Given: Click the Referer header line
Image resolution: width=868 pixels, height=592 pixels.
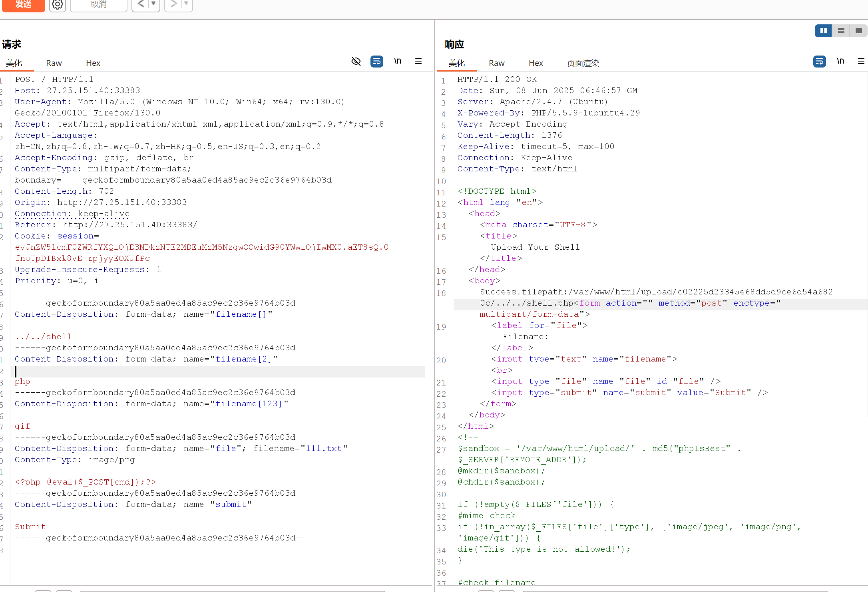Looking at the screenshot, I should click(106, 225).
